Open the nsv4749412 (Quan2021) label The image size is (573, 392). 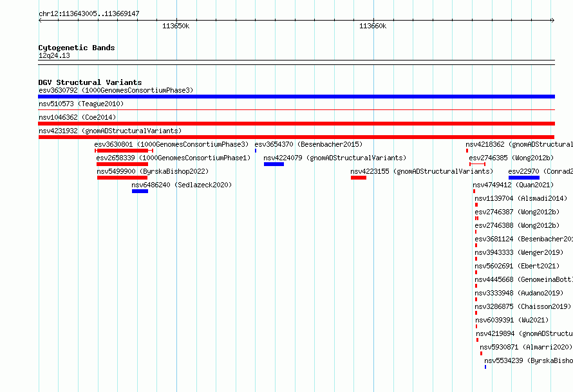coord(513,185)
